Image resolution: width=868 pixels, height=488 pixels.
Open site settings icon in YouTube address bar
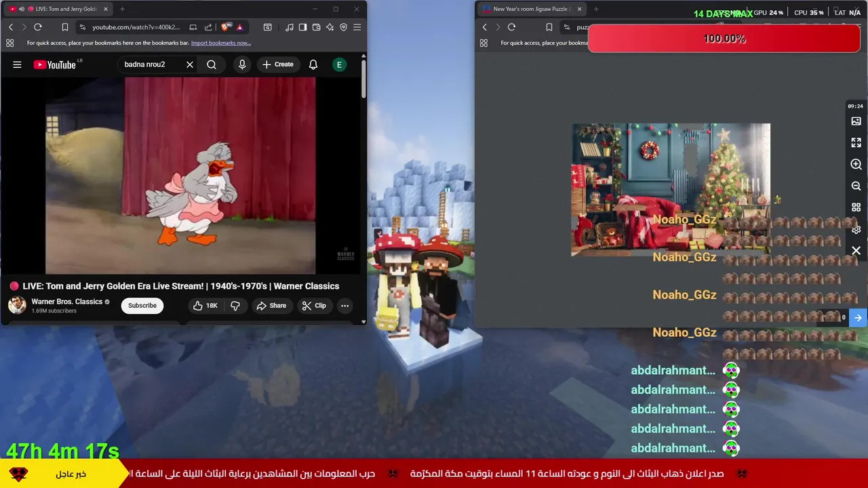(x=82, y=27)
